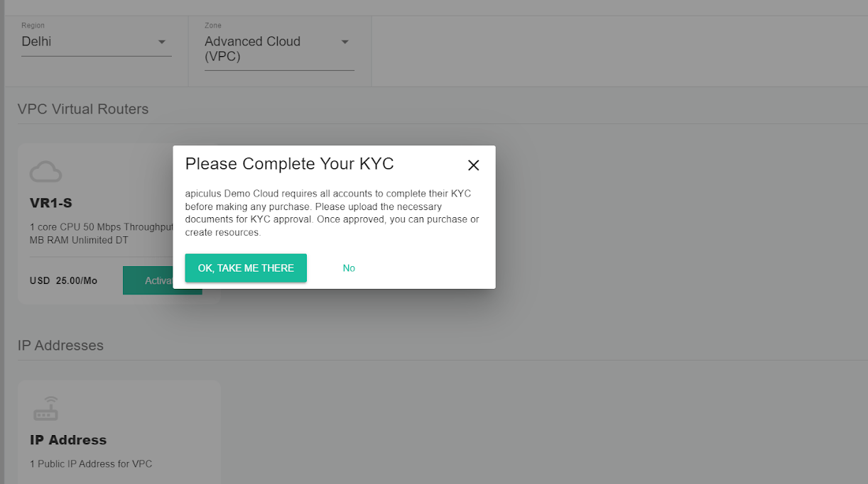Click the IP Addresses section header

(60, 346)
